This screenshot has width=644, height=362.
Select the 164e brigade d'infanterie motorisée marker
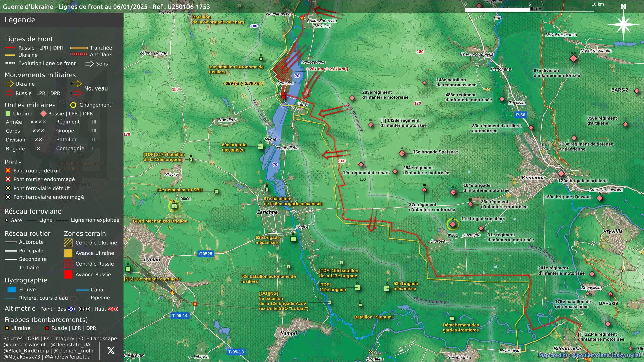point(453,192)
